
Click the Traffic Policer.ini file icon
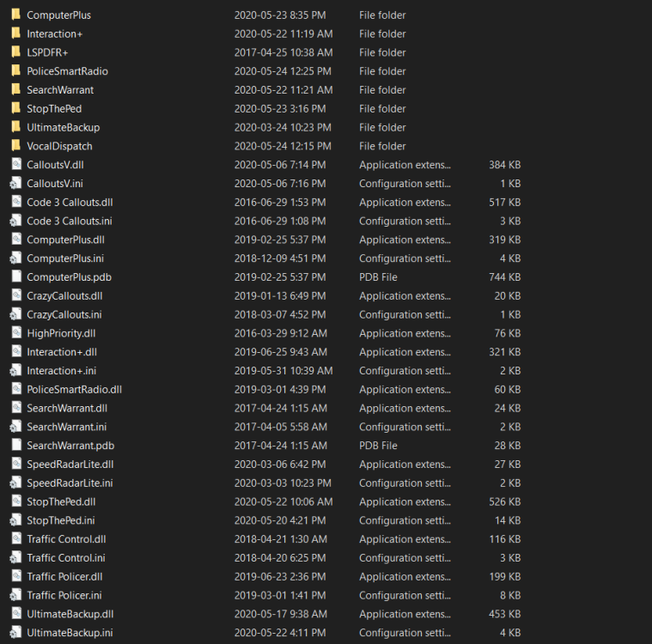pyautogui.click(x=15, y=595)
